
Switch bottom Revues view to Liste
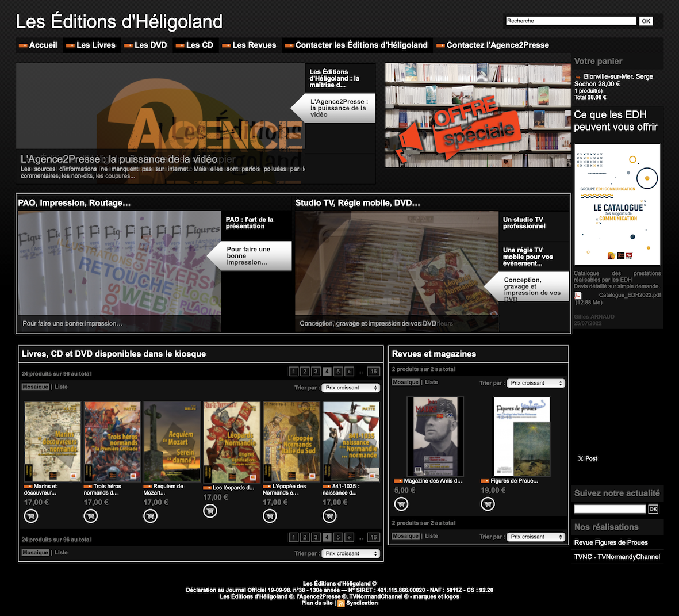[x=431, y=536]
